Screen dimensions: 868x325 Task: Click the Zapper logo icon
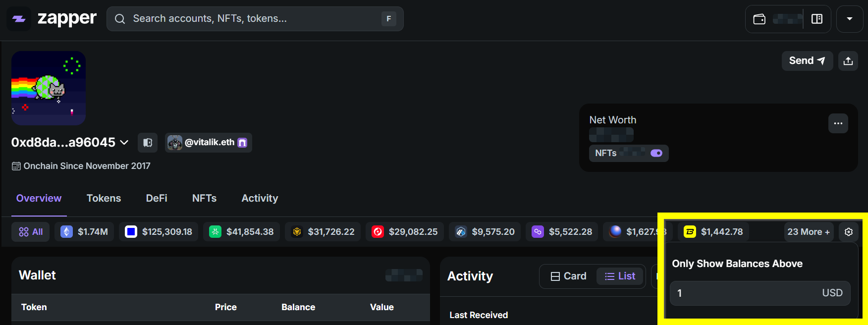(19, 19)
